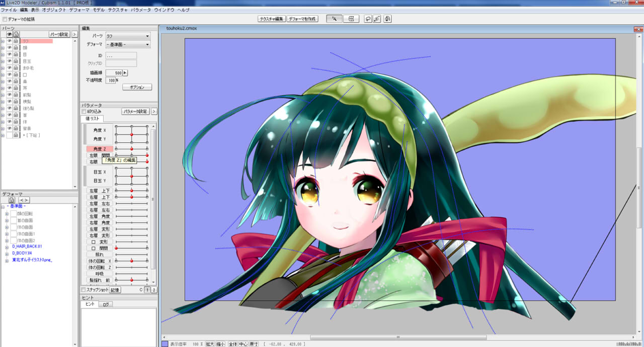Open パーツ設定 button in parts panel
644x347 pixels.
click(59, 34)
